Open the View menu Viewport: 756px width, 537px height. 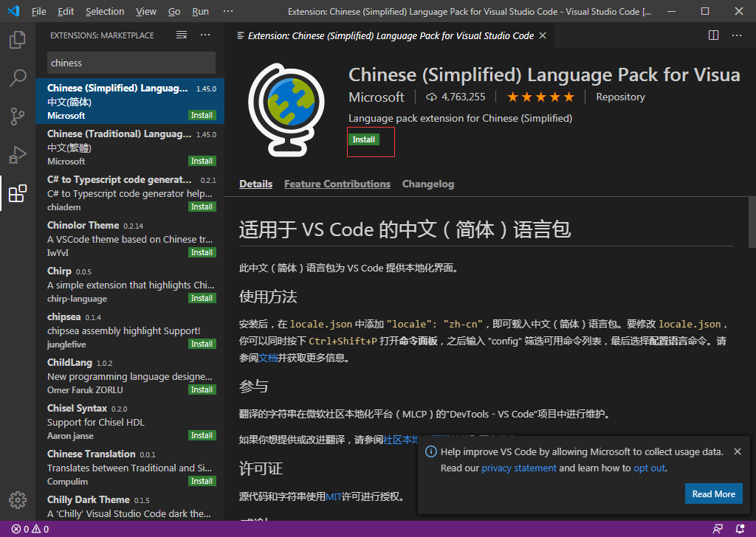(x=146, y=12)
